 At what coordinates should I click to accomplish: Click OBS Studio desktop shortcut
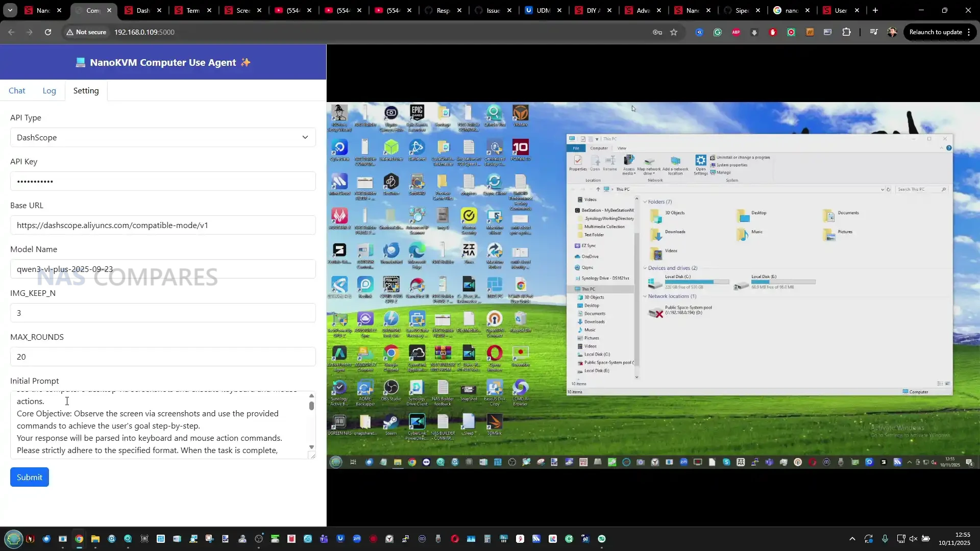tap(391, 390)
